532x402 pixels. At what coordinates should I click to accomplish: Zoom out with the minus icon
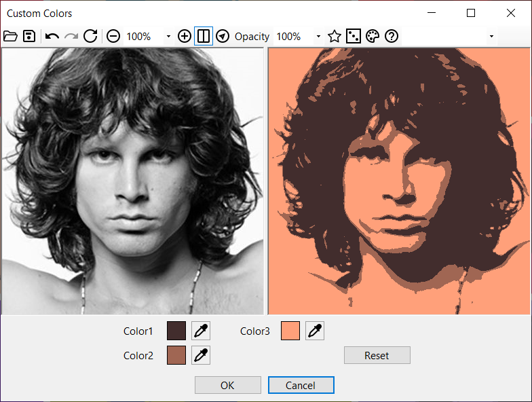[113, 36]
